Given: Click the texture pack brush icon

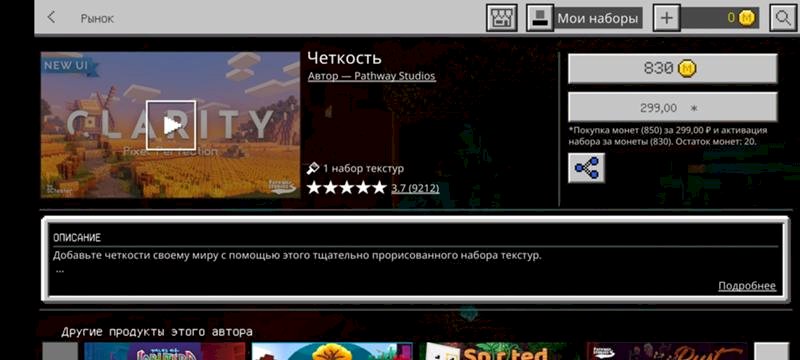Looking at the screenshot, I should [x=313, y=168].
